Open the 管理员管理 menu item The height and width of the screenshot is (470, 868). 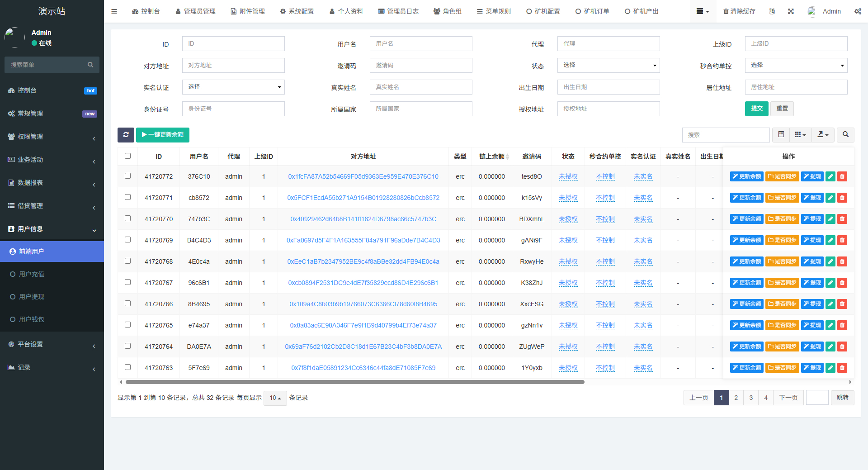(x=195, y=11)
